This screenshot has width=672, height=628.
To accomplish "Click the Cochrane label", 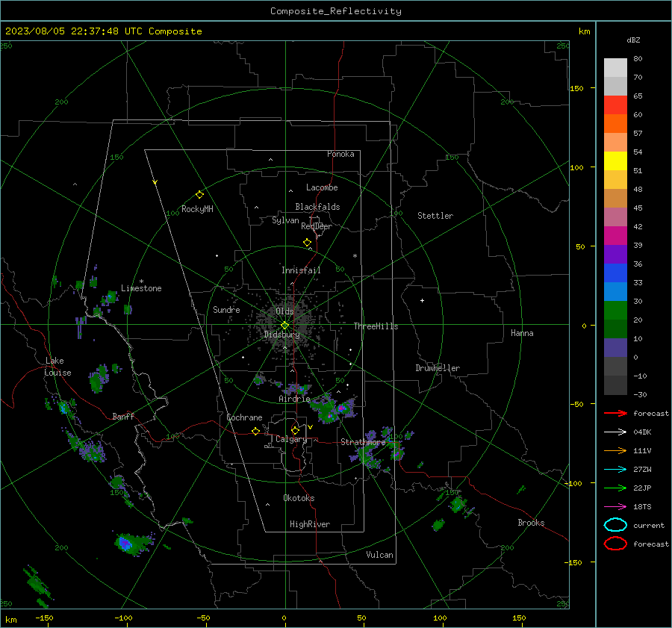I will (244, 417).
